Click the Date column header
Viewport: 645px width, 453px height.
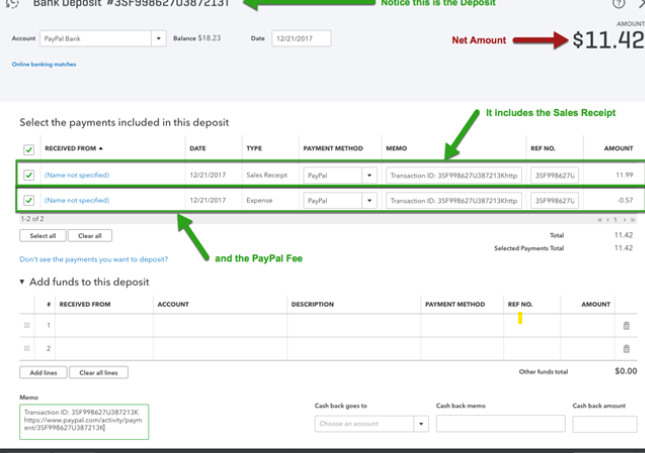[x=197, y=148]
